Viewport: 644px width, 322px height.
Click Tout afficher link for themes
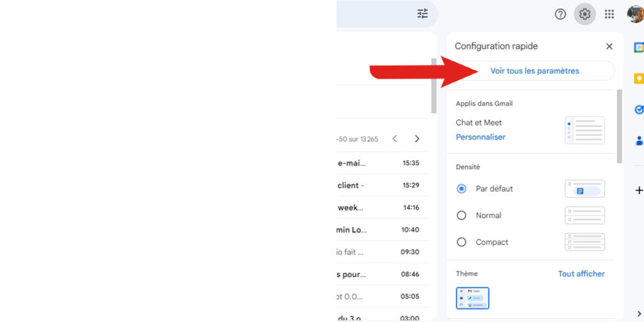point(581,274)
